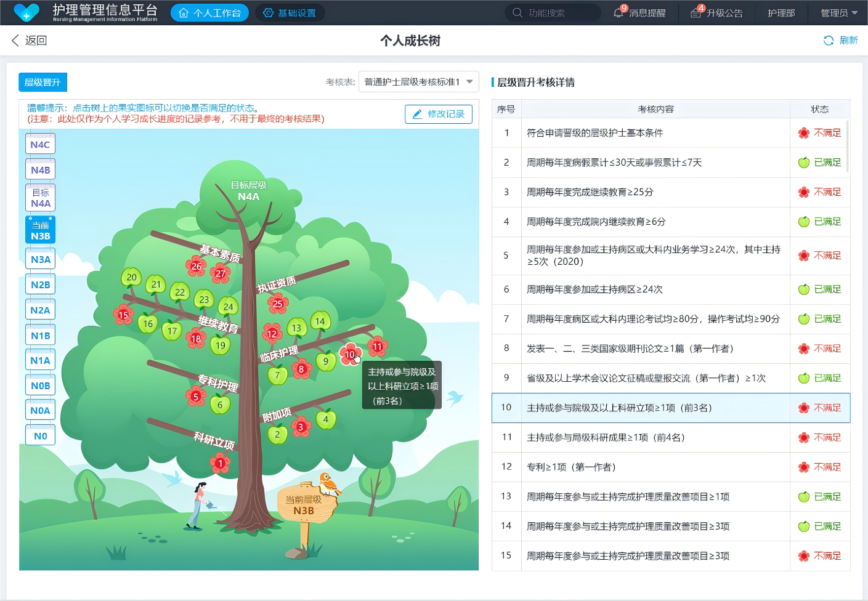Click the assessment table vertical scrollbar
Image resolution: width=868 pixels, height=601 pixels.
click(848, 147)
